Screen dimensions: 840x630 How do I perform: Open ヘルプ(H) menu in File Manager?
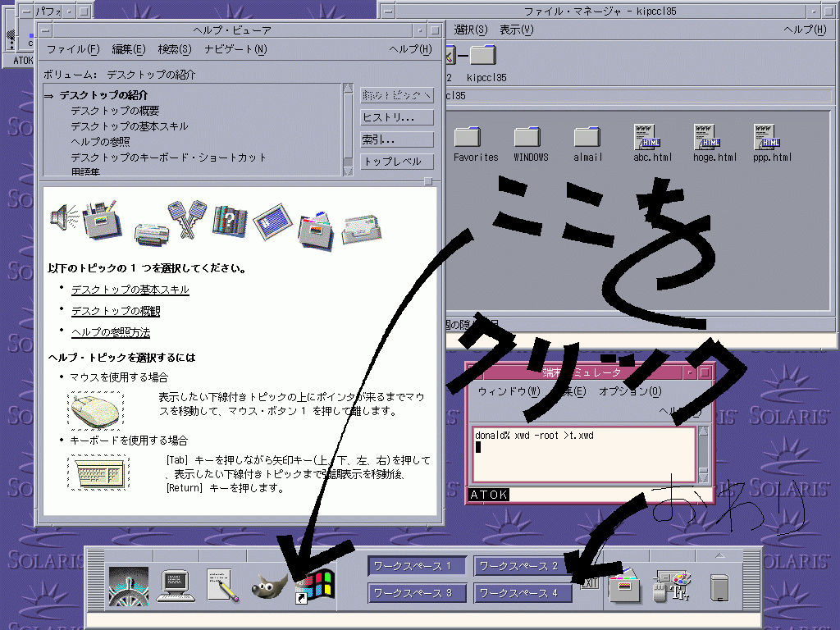(806, 30)
